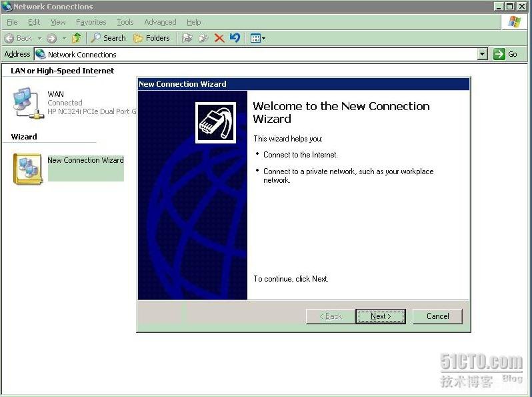
Task: Click the red Delete X icon
Action: pos(219,38)
